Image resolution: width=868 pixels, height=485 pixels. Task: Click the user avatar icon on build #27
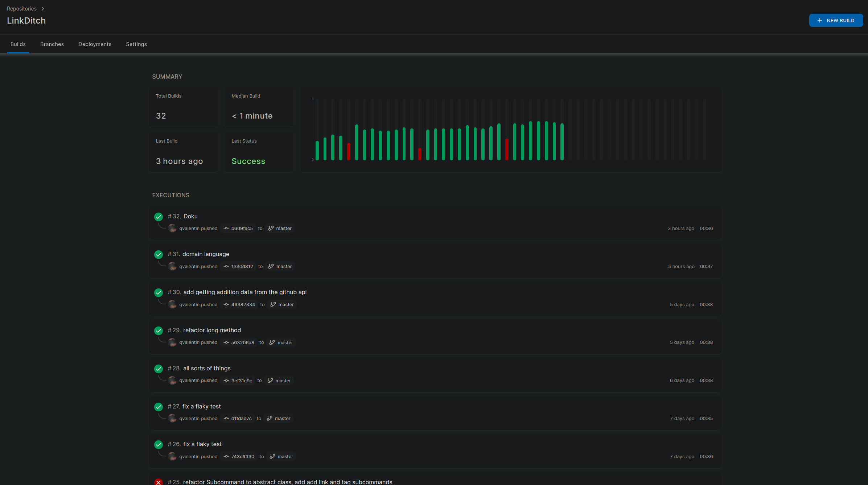tap(172, 418)
